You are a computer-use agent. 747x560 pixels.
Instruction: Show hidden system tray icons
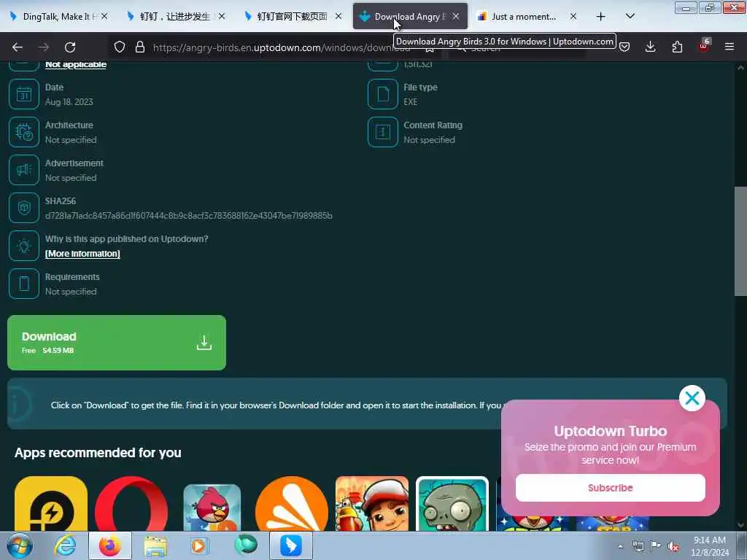[620, 546]
